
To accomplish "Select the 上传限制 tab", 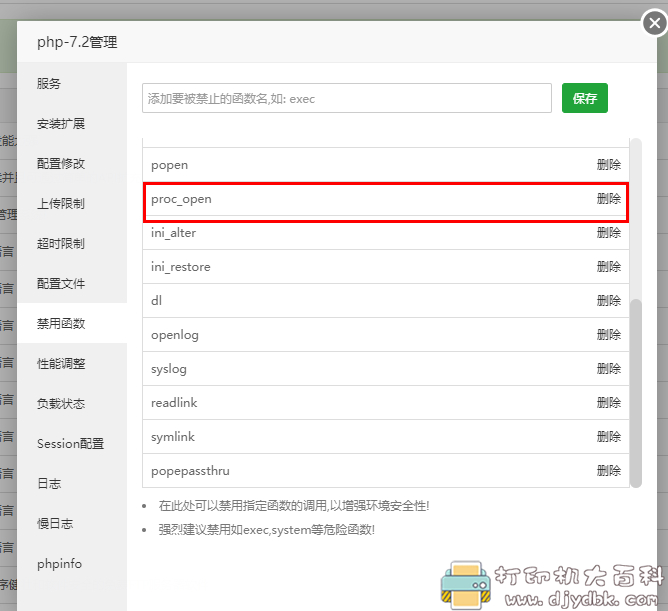I will (x=60, y=204).
